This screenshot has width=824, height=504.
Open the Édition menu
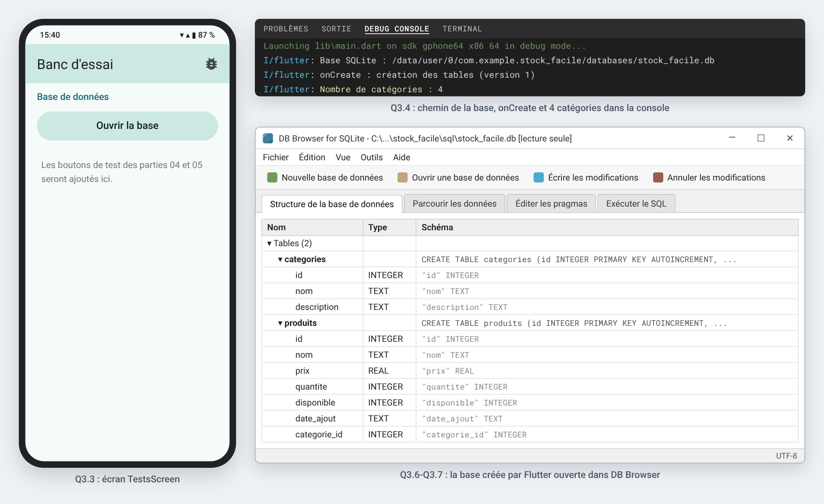click(x=312, y=157)
